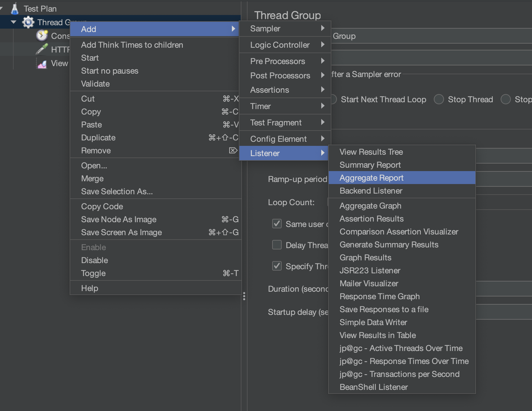Open the Listener submenu

pos(284,153)
